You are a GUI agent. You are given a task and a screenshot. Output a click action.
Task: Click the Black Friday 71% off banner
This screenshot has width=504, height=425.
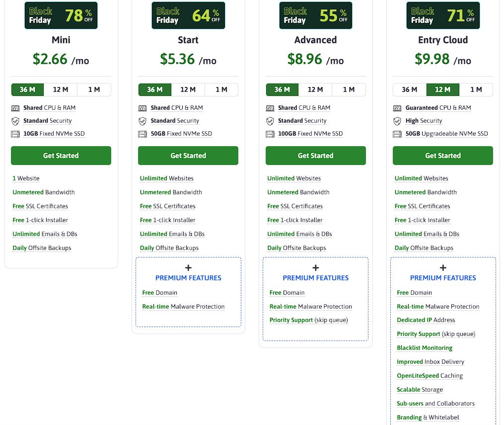click(x=443, y=15)
